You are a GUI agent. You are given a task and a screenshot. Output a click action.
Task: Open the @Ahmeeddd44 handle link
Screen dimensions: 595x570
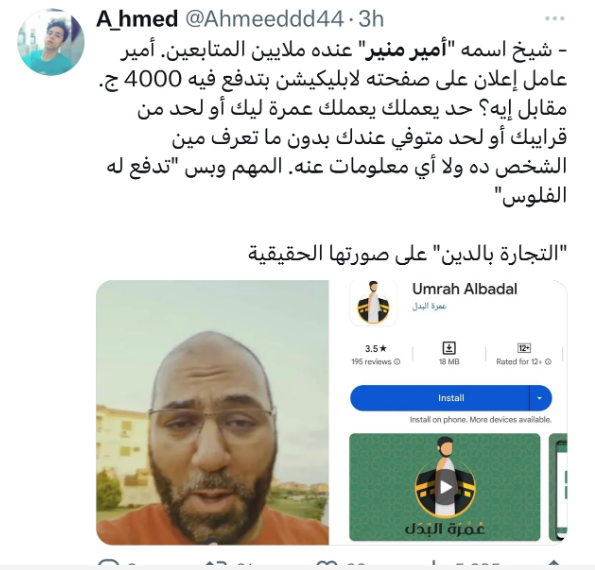pos(264,19)
